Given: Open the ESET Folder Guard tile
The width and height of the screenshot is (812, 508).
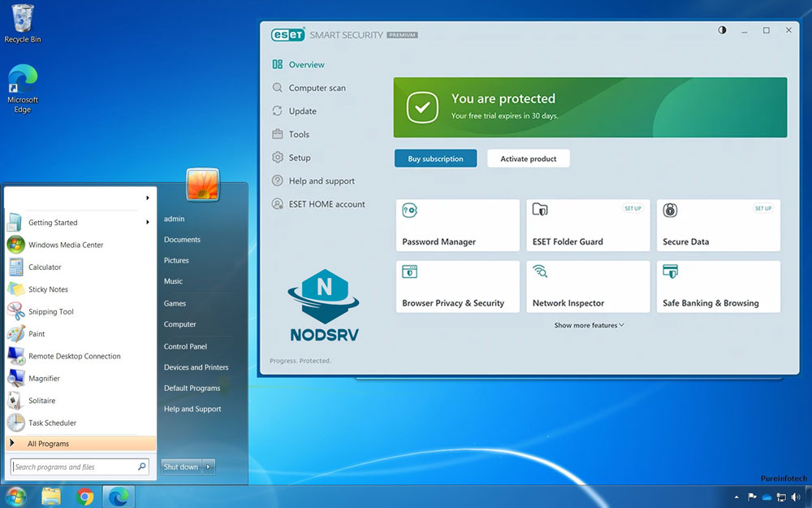Looking at the screenshot, I should click(x=587, y=225).
